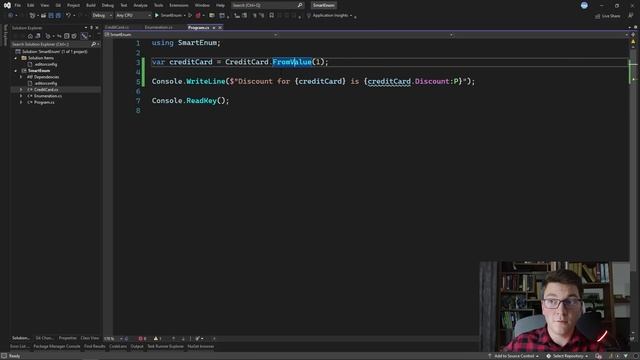Toggle Show All Files in Solution Explorer
The image size is (640, 360).
(x=74, y=36)
